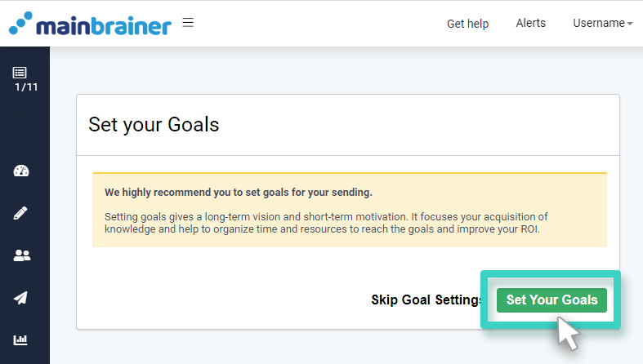Open the contacts people icon

coord(21,255)
